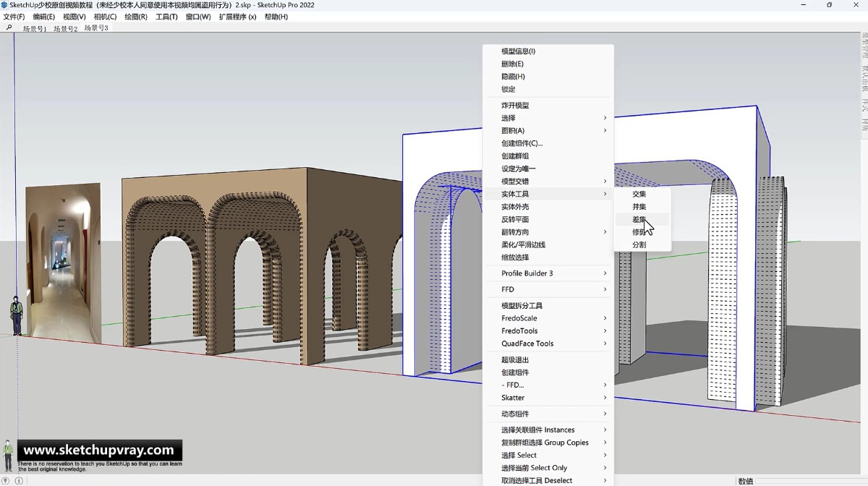Open the 默认面板 collapsed tray tab

(864, 77)
